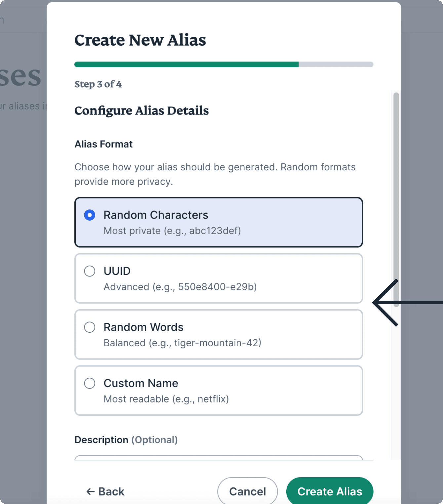Go back using the Back button text

(111, 492)
